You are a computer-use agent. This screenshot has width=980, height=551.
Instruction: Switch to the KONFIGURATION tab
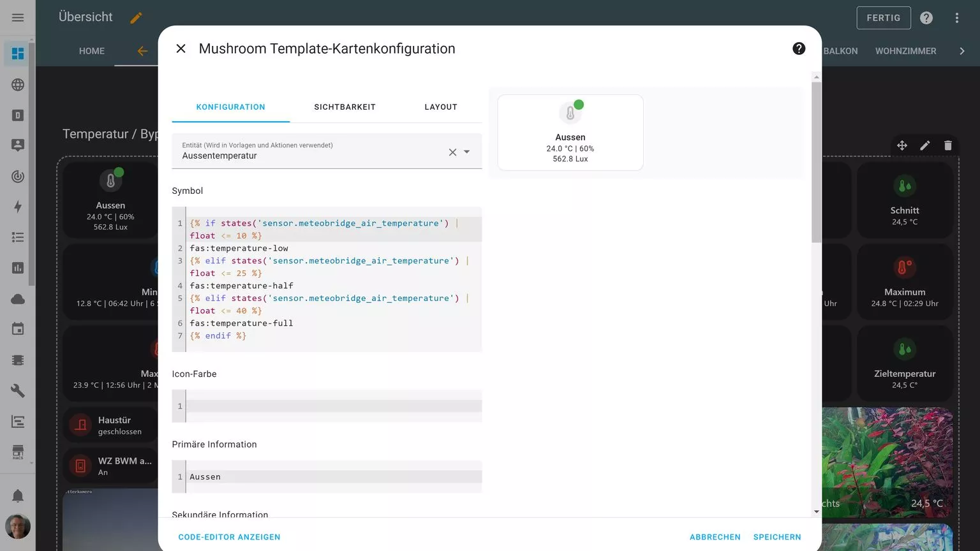click(231, 107)
